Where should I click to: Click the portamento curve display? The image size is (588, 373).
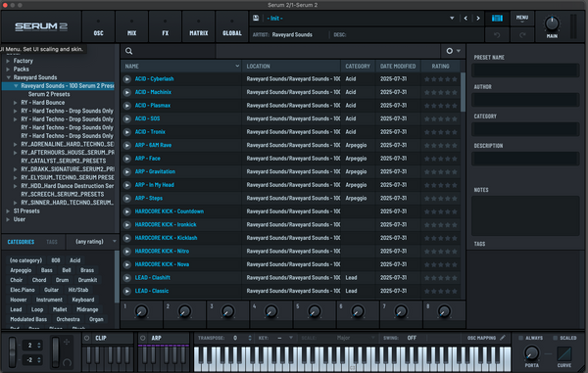[564, 353]
